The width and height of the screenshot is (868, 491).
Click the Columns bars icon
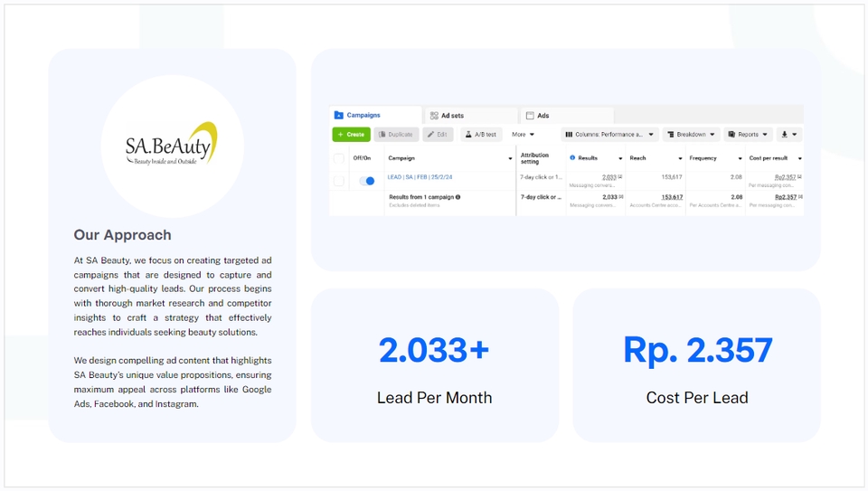coord(569,135)
